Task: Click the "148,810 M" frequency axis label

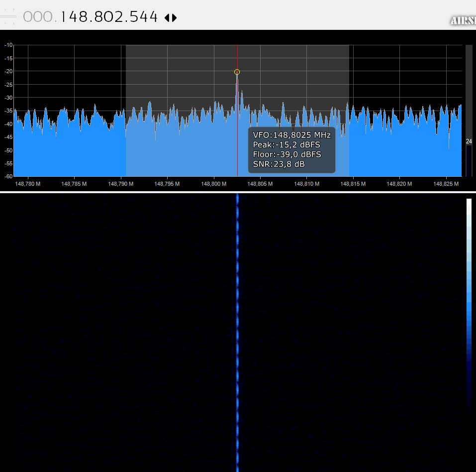Action: pyautogui.click(x=306, y=184)
